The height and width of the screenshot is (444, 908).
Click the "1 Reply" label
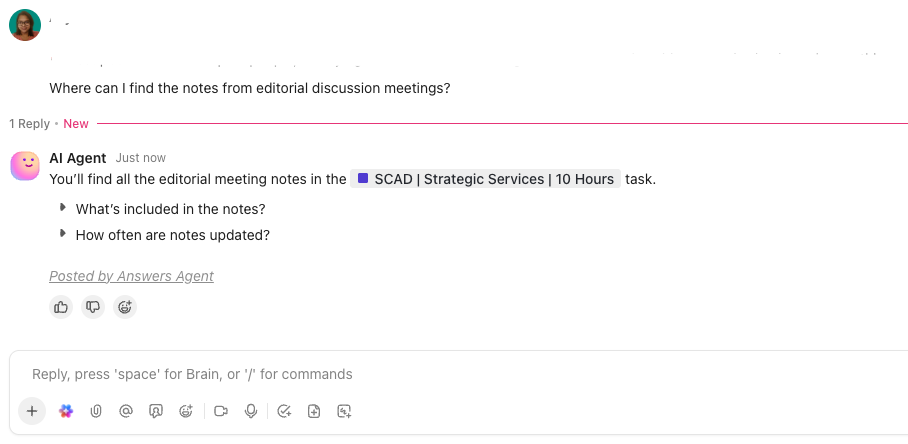point(29,124)
